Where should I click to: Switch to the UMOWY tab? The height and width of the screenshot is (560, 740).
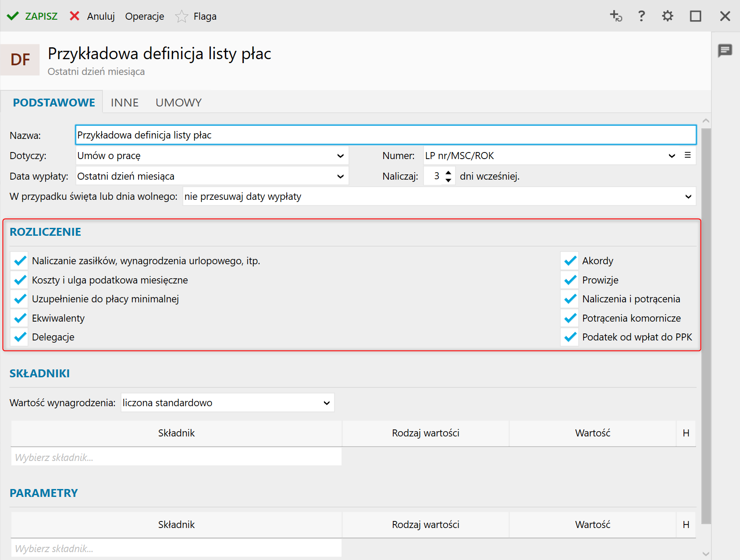tap(178, 103)
